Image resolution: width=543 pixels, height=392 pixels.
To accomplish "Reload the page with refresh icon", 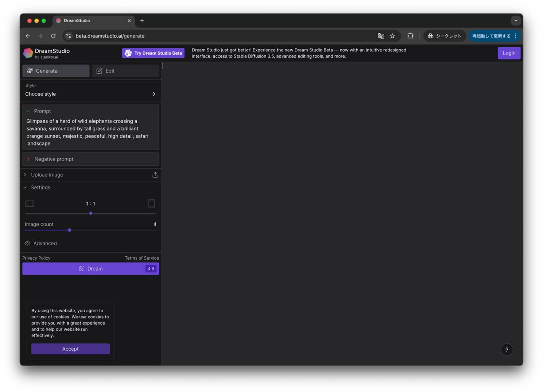I will coord(53,36).
